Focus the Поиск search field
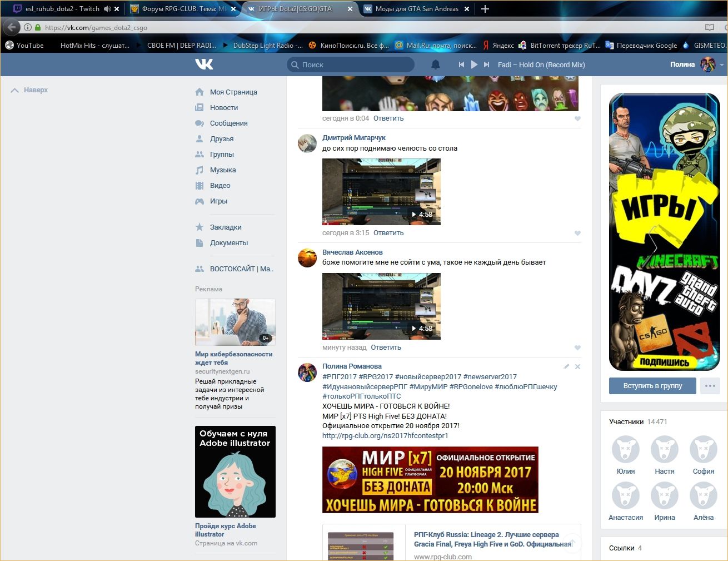This screenshot has height=561, width=728. pos(351,64)
